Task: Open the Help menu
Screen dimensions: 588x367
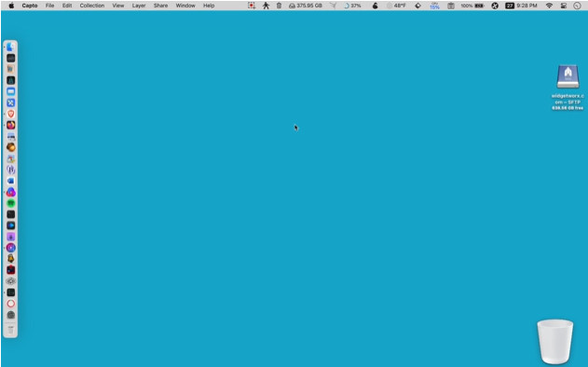Action: coord(209,6)
